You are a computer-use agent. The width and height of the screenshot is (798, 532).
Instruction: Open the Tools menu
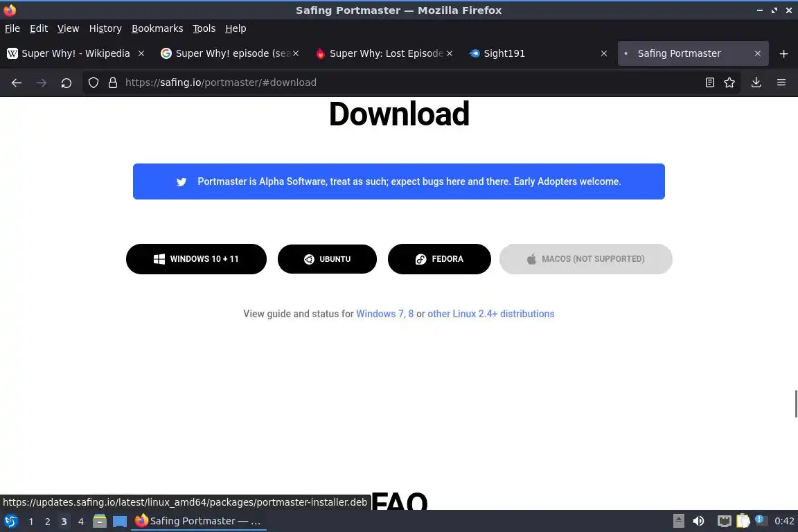[204, 28]
